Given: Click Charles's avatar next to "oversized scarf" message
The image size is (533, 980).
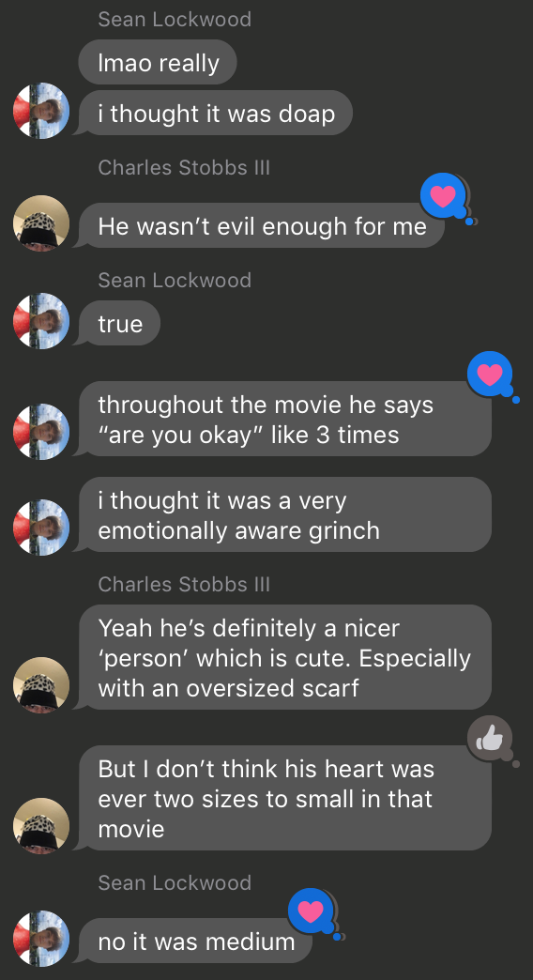Looking at the screenshot, I should (41, 685).
